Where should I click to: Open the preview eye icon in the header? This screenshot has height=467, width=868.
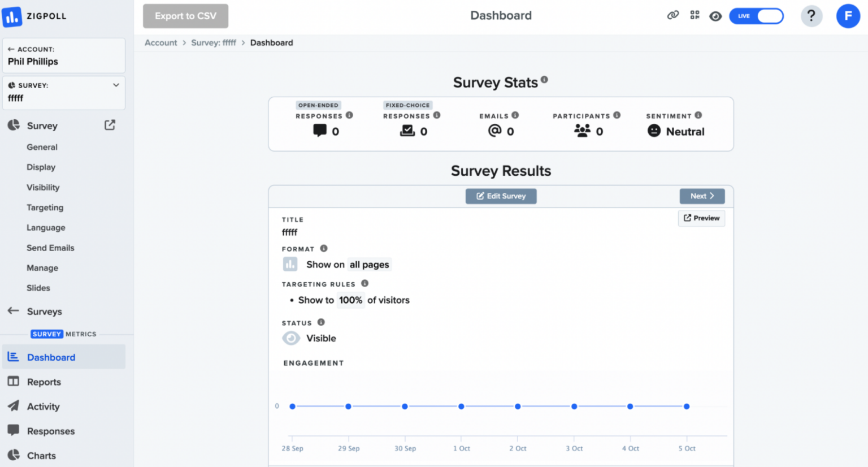pyautogui.click(x=715, y=16)
